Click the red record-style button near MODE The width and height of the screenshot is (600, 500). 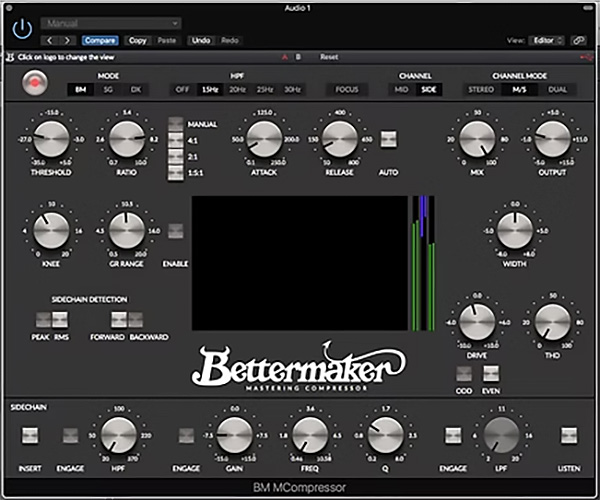pyautogui.click(x=35, y=83)
